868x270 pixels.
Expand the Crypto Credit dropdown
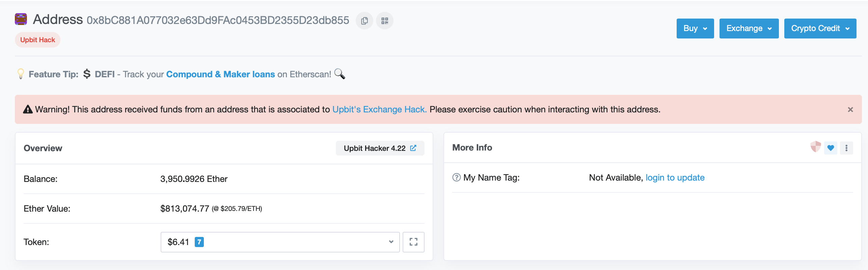(x=820, y=28)
